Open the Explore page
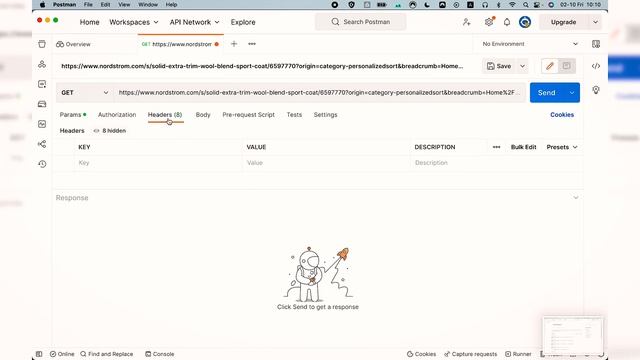 coord(243,22)
